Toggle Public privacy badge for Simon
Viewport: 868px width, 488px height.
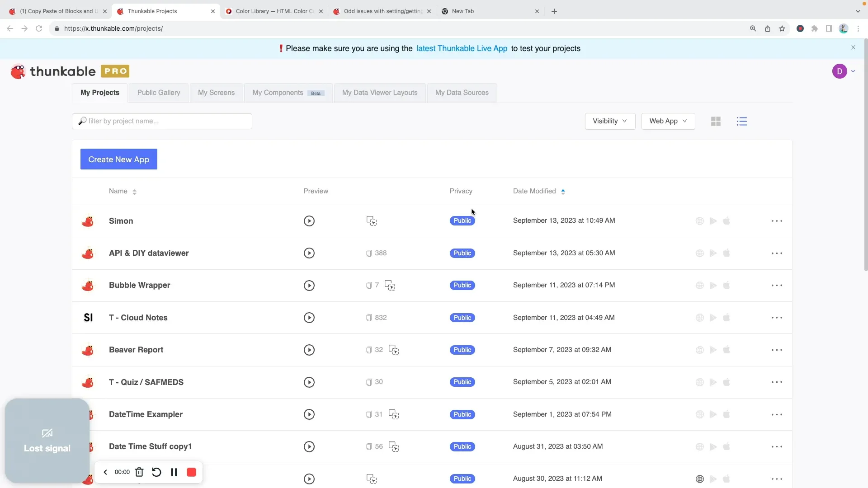coord(462,221)
